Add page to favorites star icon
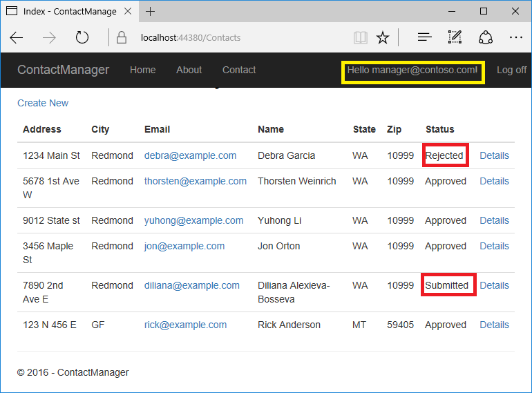 (383, 37)
